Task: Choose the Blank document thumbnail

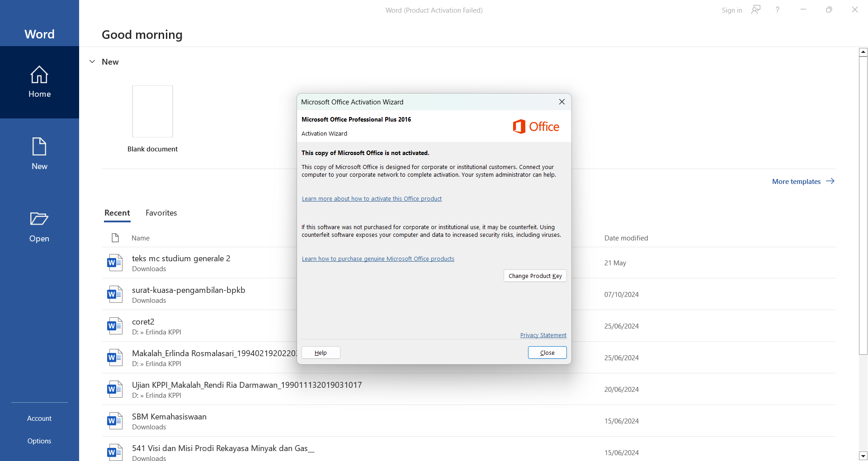Action: (152, 112)
